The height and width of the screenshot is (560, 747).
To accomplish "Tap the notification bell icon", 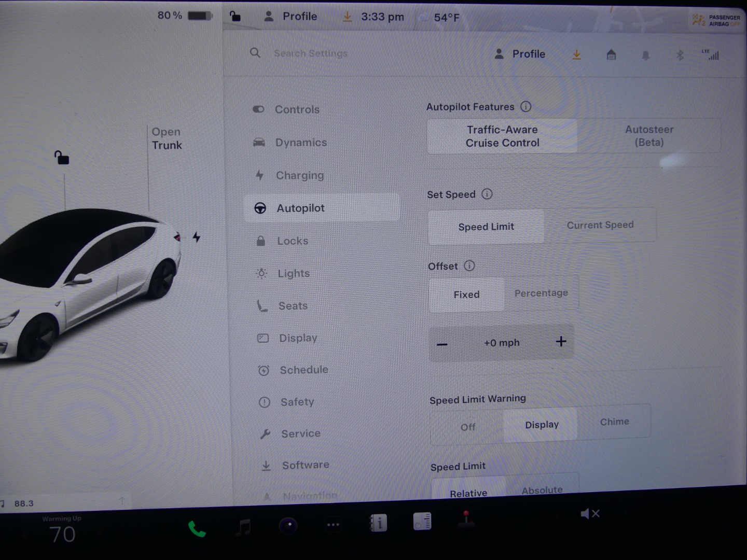I will [646, 55].
